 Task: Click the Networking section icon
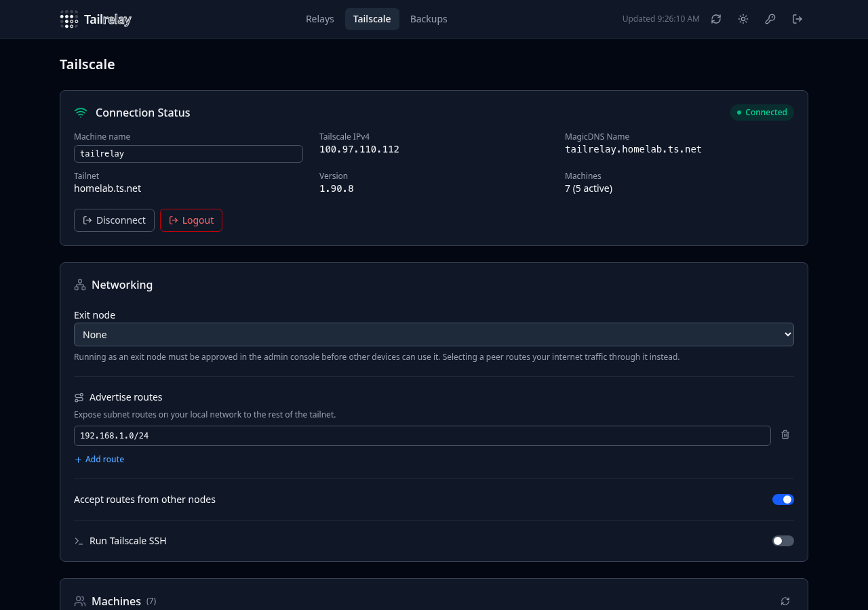80,285
